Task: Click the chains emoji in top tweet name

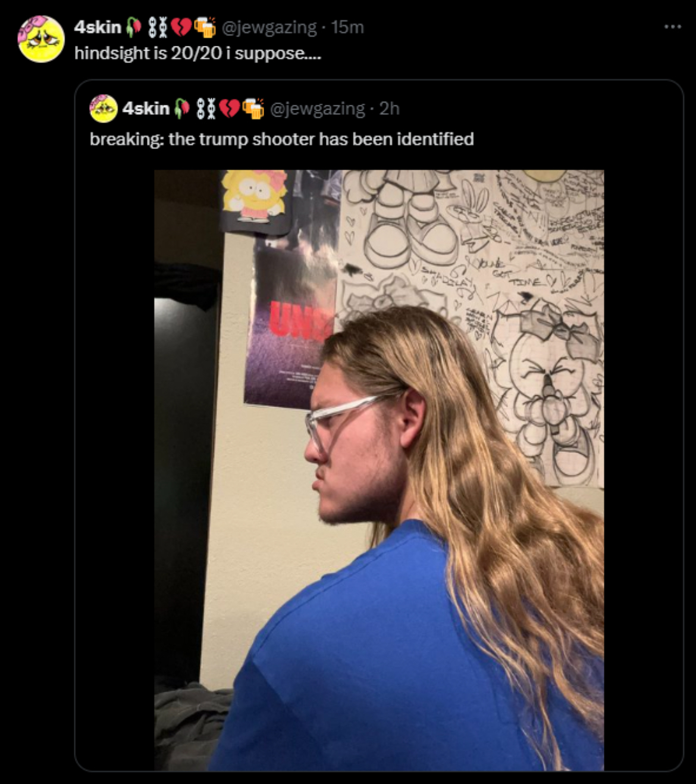Action: point(157,27)
